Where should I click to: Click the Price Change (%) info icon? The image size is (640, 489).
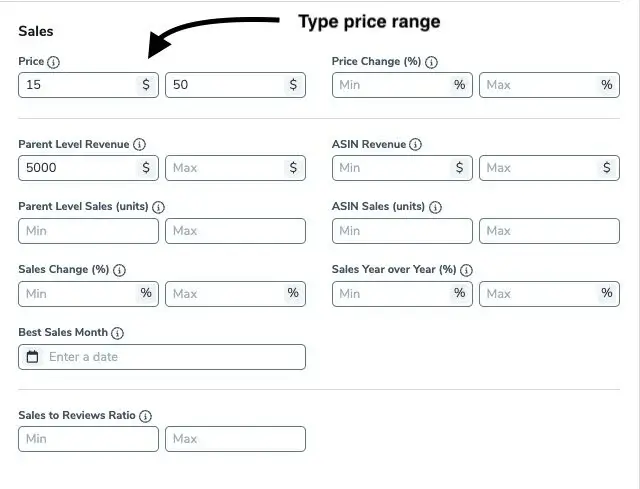pos(432,62)
